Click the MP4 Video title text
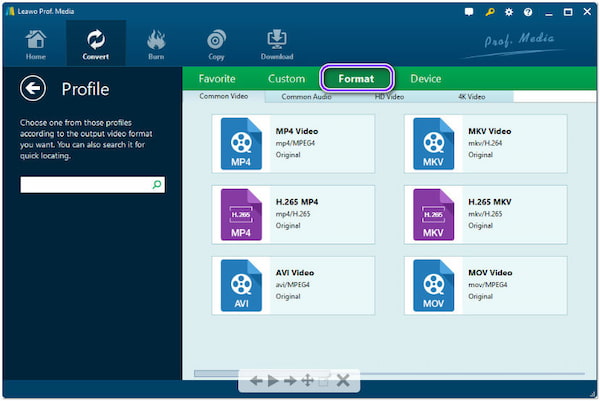The width and height of the screenshot is (600, 401). point(297,131)
